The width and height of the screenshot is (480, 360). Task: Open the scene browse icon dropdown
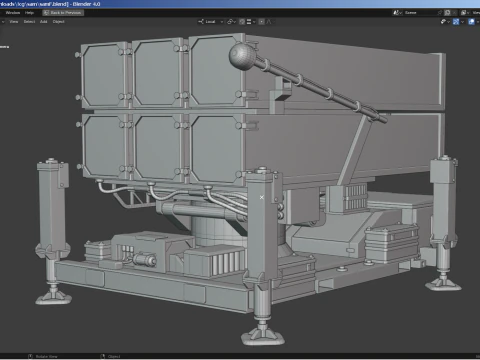pyautogui.click(x=397, y=13)
